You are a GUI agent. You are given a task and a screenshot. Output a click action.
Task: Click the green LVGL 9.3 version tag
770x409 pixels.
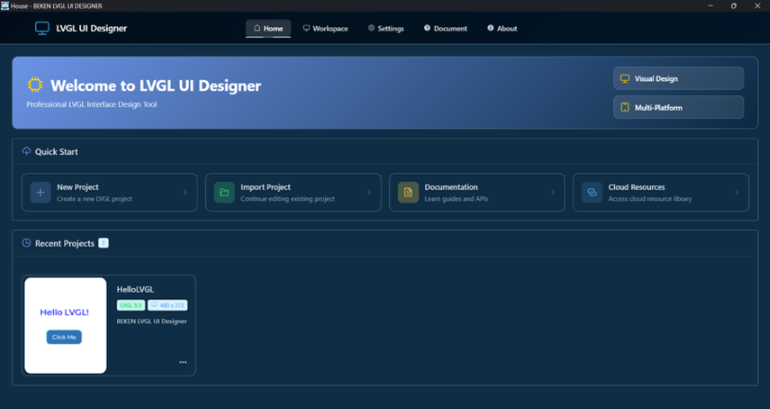(x=131, y=305)
